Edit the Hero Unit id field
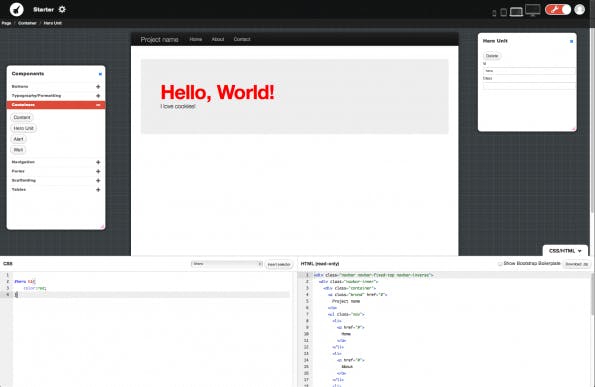This screenshot has height=387, width=595. tap(529, 71)
